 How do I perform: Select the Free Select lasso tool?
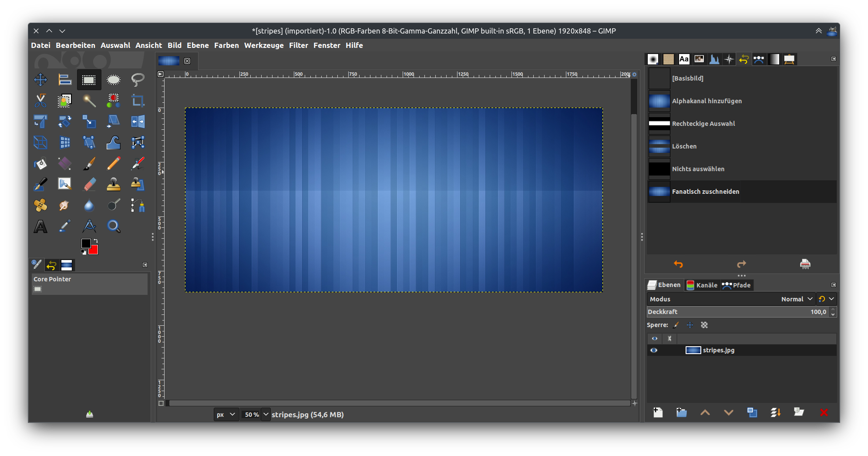coord(137,79)
